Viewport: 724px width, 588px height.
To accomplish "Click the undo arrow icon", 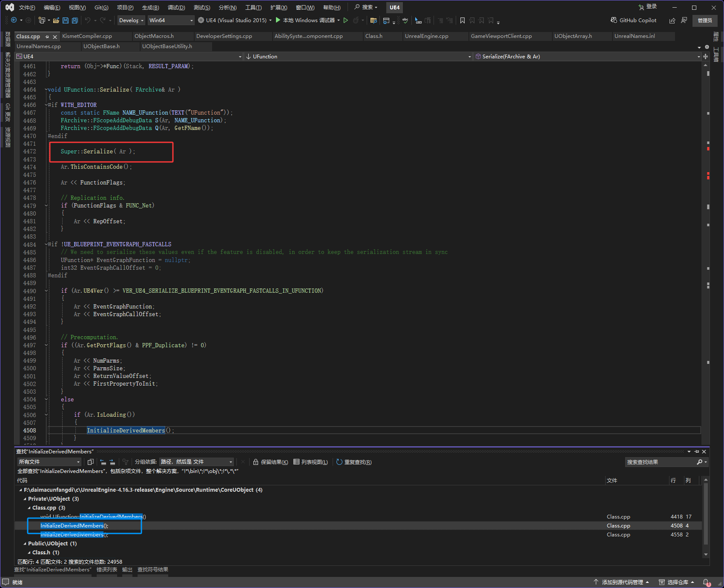I will [x=88, y=20].
